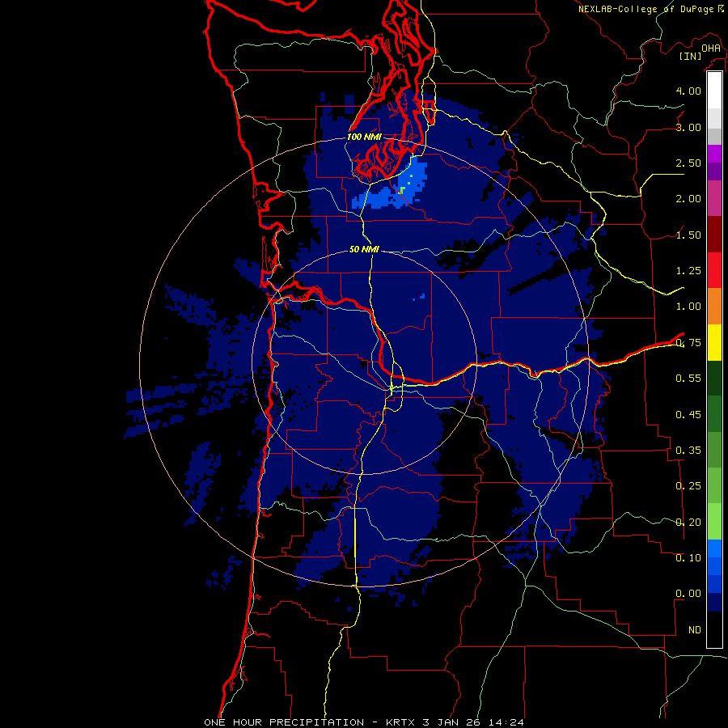The width and height of the screenshot is (728, 728).
Task: Click the 1.00 legend value
Action: coord(688,307)
